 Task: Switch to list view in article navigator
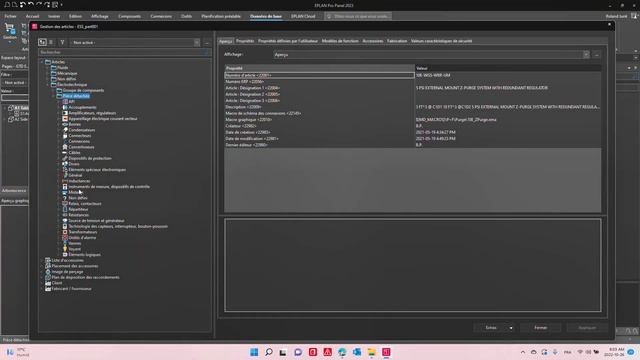click(51, 42)
